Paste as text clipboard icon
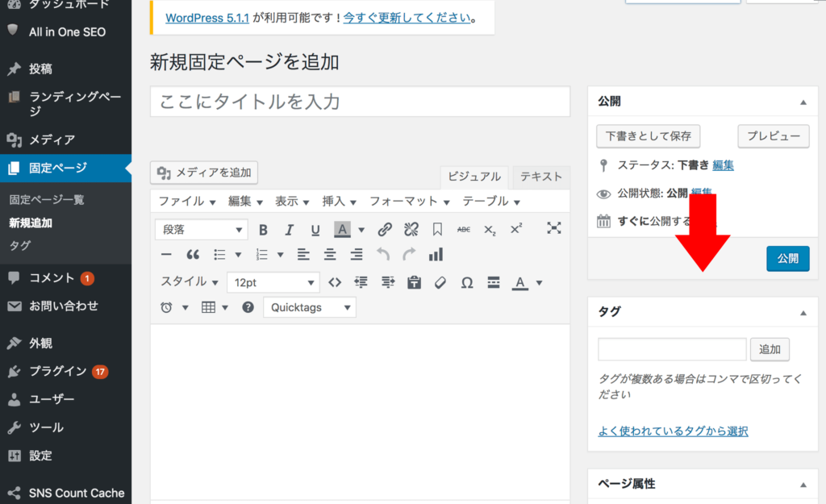The image size is (826, 504). [x=414, y=282]
